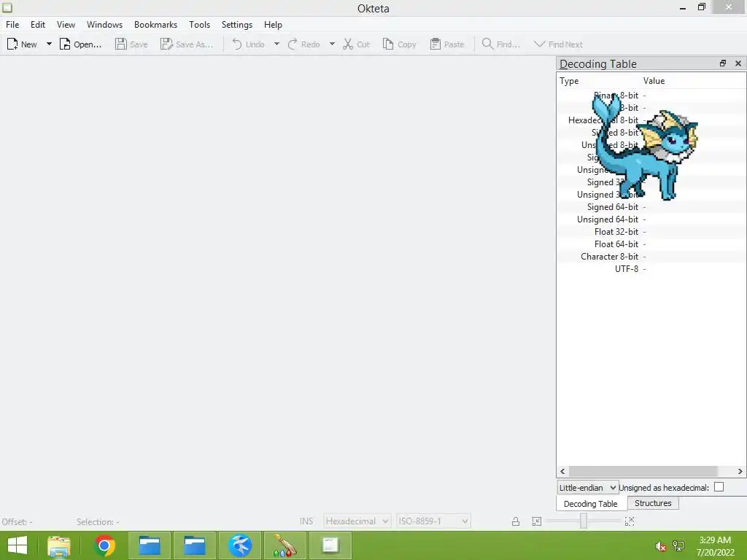Open the Windows Start button
Image resolution: width=747 pixels, height=560 pixels.
(x=18, y=545)
